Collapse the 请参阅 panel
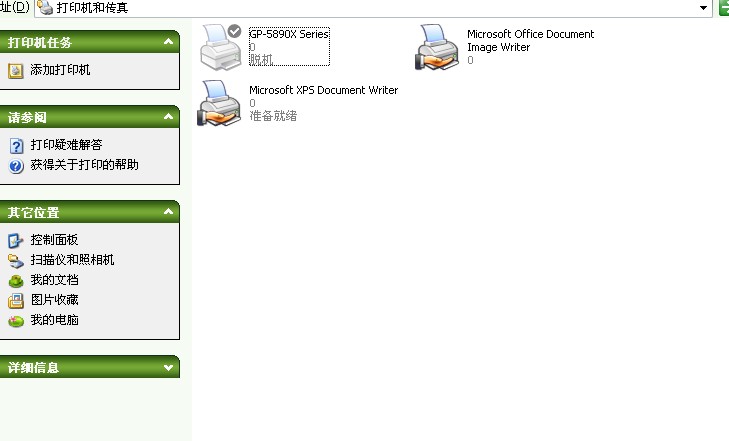The image size is (729, 441). pyautogui.click(x=168, y=117)
